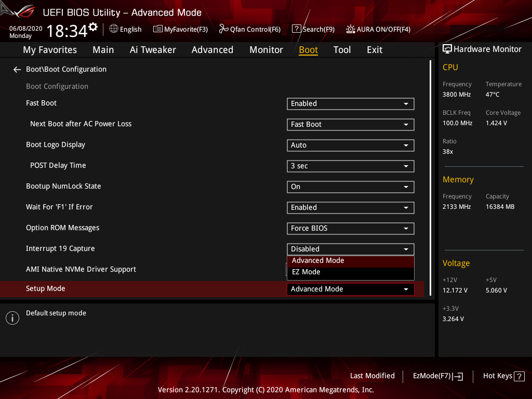Collapse the Setup Mode dropdown
The height and width of the screenshot is (399, 532).
351,289
